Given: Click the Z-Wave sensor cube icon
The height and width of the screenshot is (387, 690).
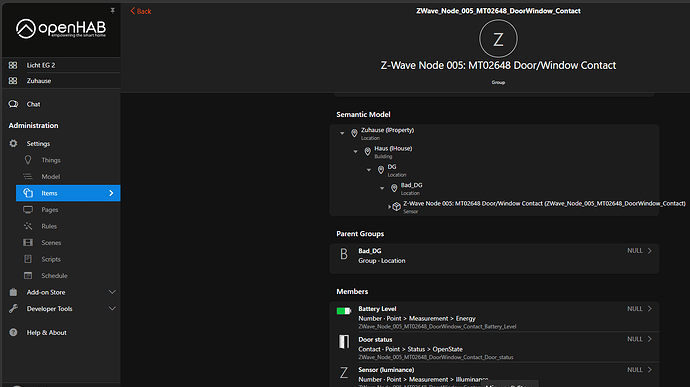Looking at the screenshot, I should [x=396, y=206].
